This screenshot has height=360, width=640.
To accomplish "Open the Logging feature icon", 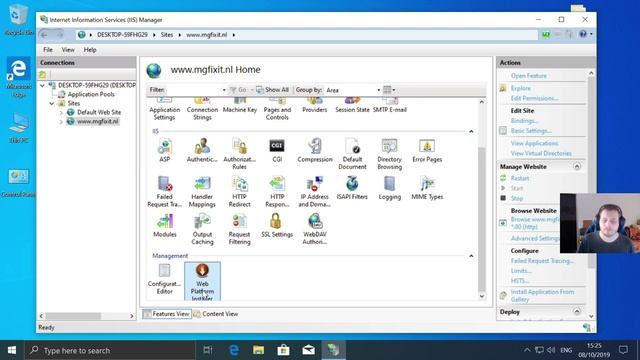I will pyautogui.click(x=390, y=188).
